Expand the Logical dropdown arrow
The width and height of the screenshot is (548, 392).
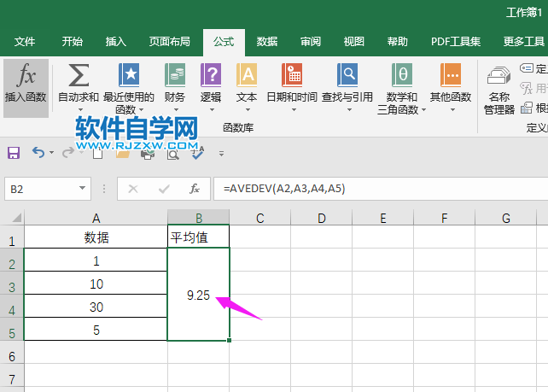212,110
